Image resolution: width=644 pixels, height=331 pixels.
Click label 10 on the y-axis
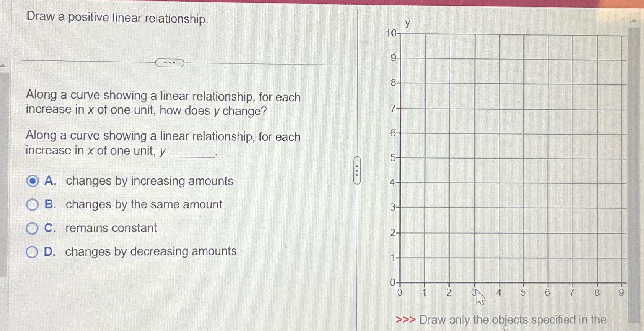coord(390,34)
